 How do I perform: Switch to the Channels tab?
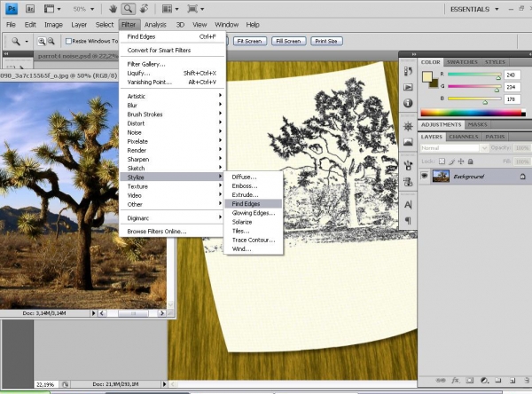coord(464,137)
